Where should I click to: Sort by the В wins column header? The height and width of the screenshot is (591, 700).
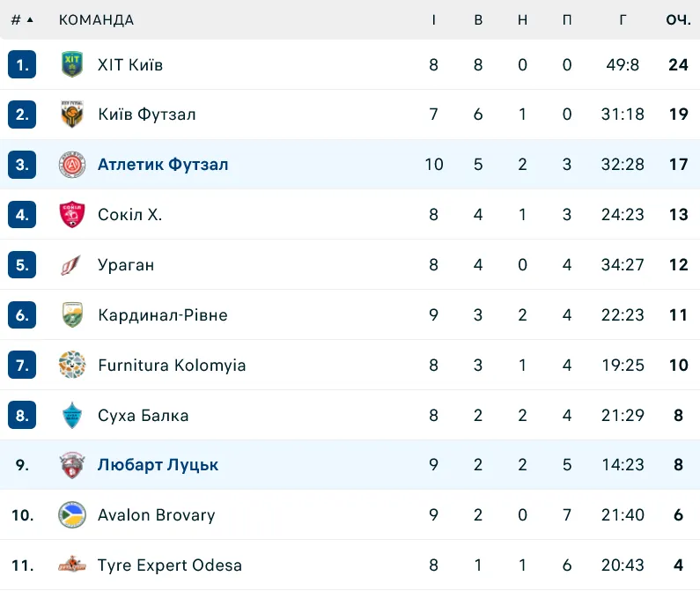click(x=478, y=19)
